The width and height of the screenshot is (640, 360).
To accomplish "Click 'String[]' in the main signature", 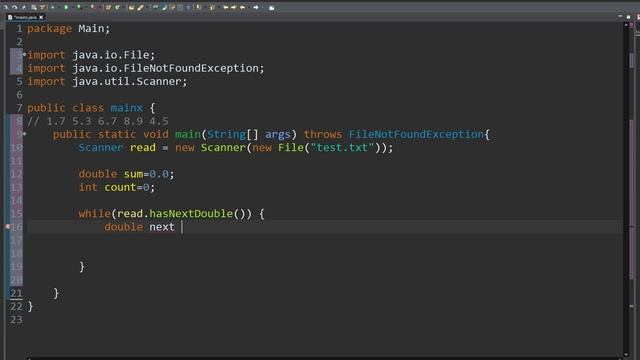I will click(233, 134).
